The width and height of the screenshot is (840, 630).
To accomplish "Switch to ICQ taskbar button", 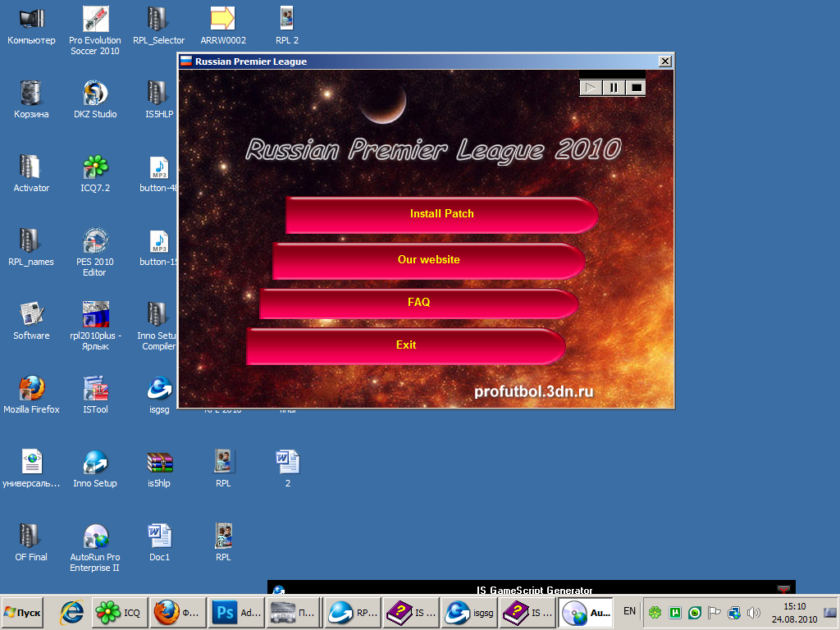I will pyautogui.click(x=118, y=612).
